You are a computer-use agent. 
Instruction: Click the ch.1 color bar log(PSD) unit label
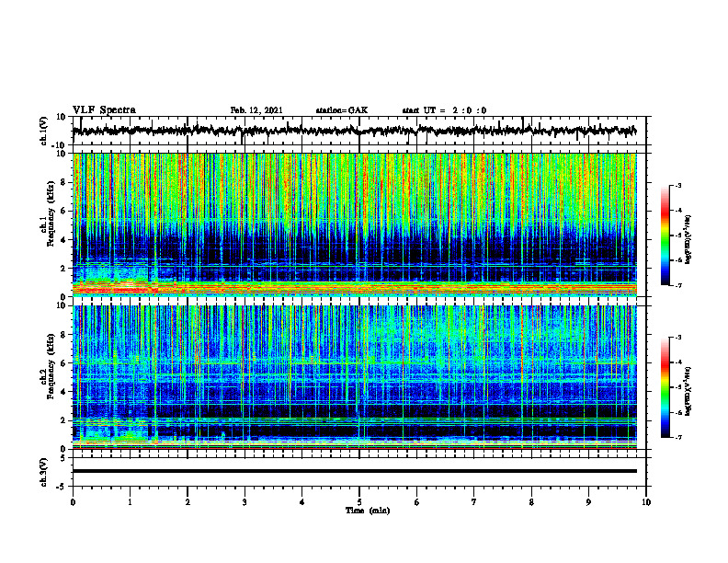coord(688,239)
